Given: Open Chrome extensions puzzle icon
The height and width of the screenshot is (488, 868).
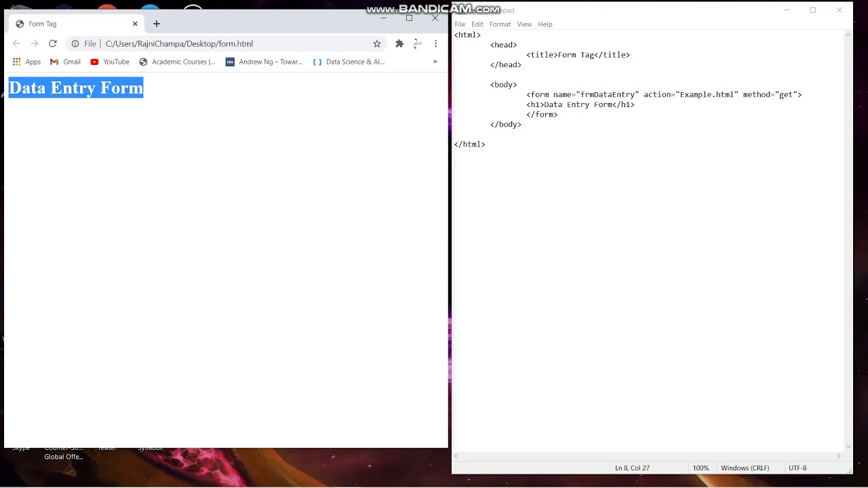Looking at the screenshot, I should [x=399, y=43].
